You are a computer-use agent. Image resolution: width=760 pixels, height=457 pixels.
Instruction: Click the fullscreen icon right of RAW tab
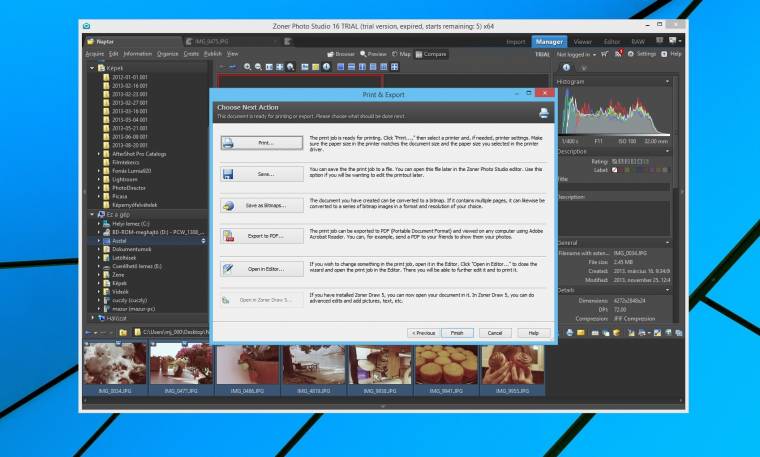[x=660, y=41]
